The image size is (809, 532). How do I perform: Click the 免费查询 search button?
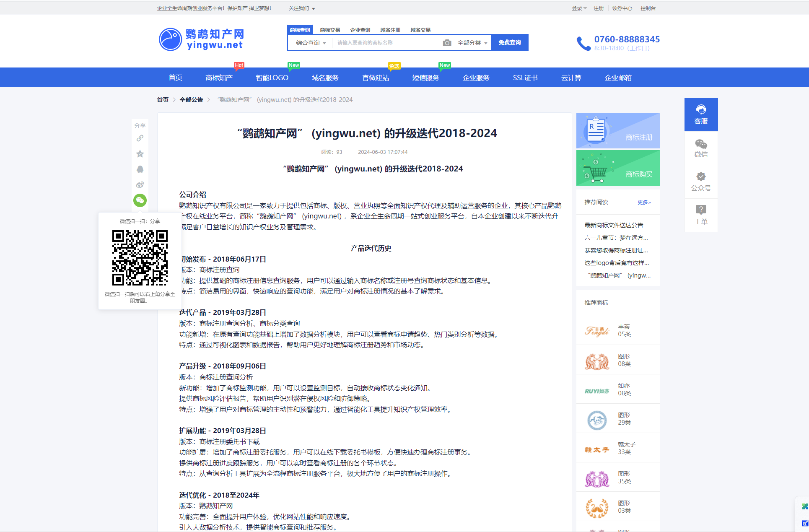click(x=510, y=43)
